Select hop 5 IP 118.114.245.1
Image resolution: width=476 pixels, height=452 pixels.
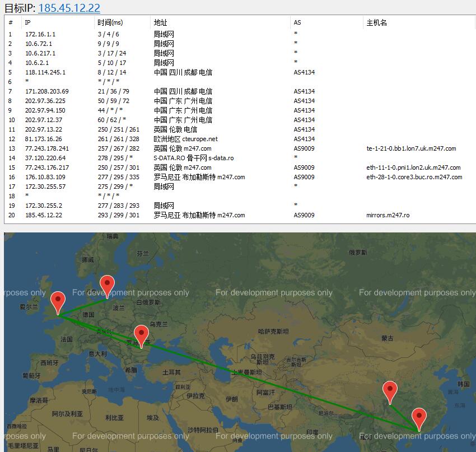point(45,72)
